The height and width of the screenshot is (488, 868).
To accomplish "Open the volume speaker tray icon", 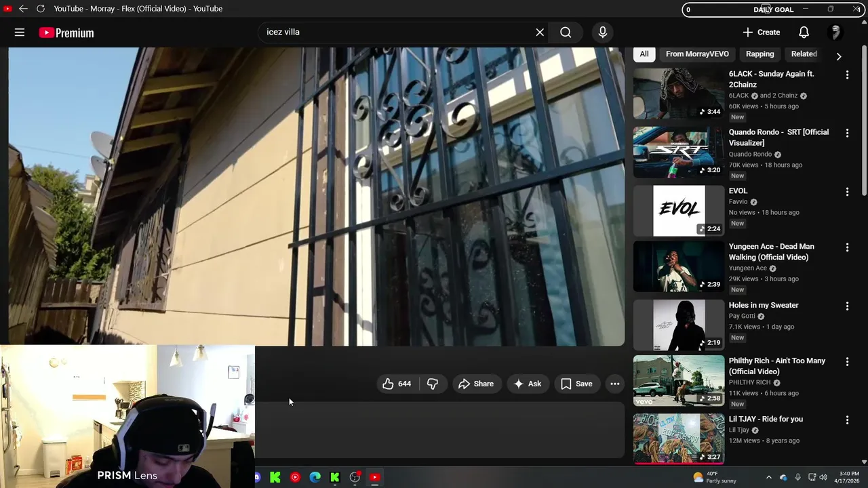I will click(823, 477).
